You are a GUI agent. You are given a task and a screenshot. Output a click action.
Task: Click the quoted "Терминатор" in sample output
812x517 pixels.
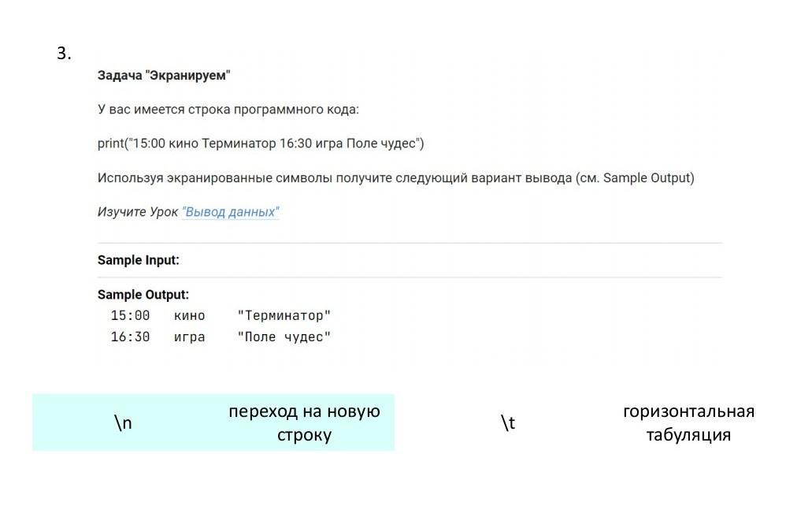(284, 316)
